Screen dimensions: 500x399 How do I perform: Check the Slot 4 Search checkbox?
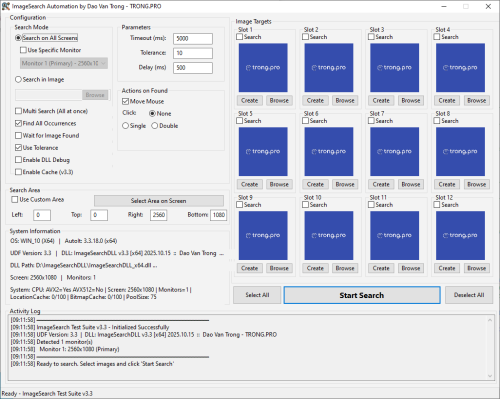[x=446, y=37]
